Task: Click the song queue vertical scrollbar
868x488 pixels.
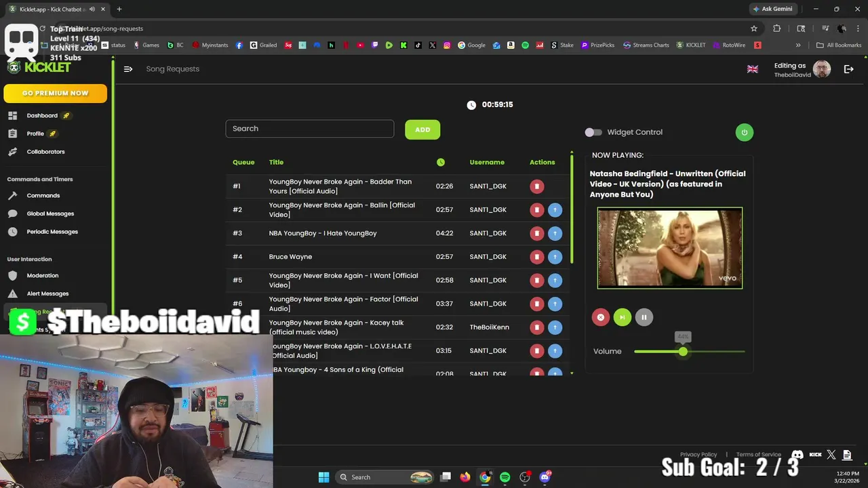Action: point(572,209)
